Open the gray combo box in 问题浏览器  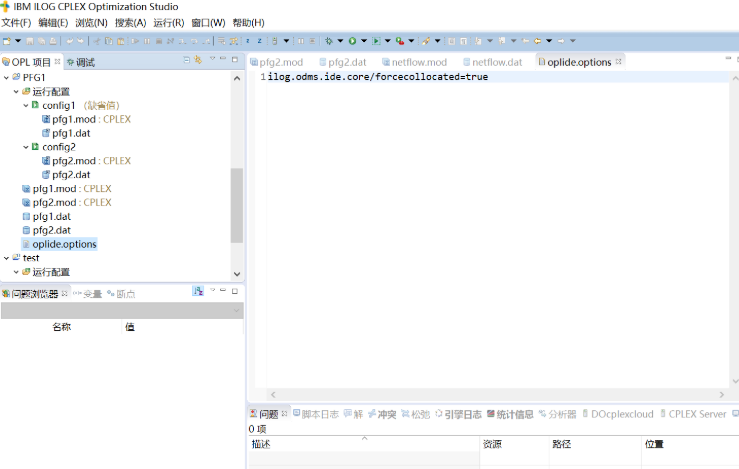pos(122,311)
